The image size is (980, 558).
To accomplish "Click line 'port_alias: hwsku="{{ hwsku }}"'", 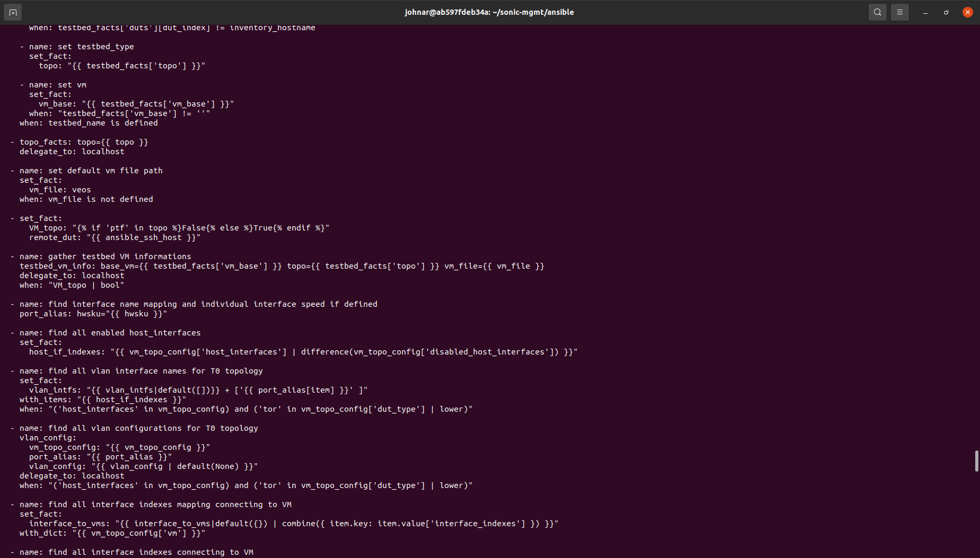I will (x=93, y=314).
